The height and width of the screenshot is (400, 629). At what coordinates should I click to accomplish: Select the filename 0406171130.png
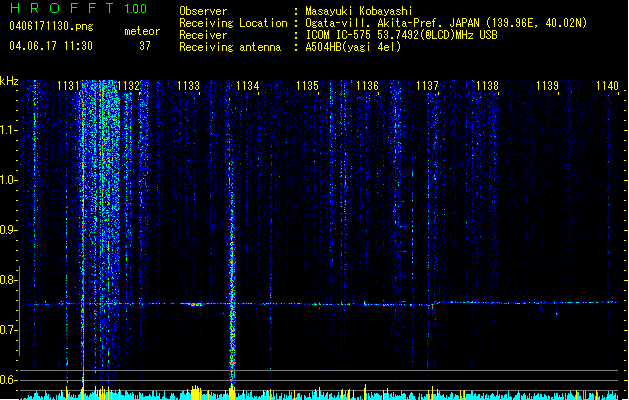click(51, 27)
